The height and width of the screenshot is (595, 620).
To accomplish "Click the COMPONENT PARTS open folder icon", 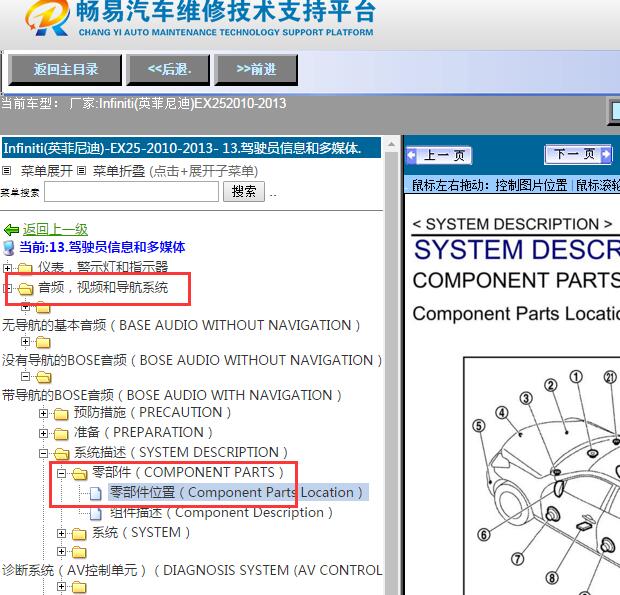I will tap(80, 474).
